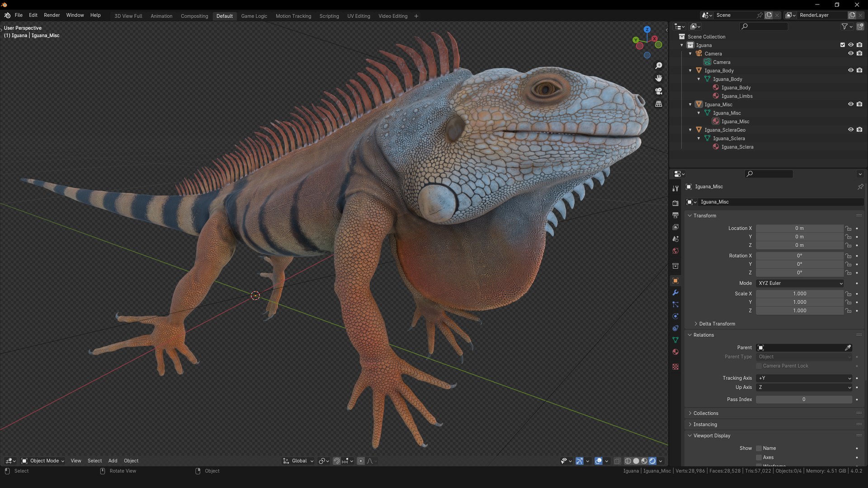This screenshot has height=488, width=868.
Task: Toggle viewport overlays display
Action: (x=599, y=461)
